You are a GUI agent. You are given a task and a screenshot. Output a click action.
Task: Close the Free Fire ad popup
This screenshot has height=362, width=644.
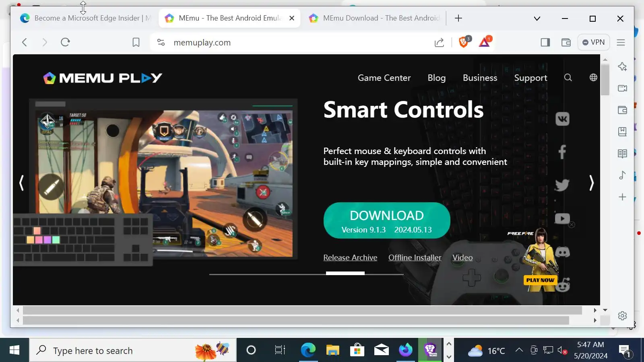[x=572, y=225]
